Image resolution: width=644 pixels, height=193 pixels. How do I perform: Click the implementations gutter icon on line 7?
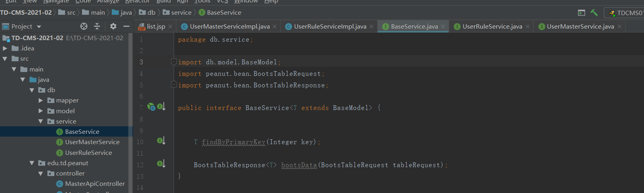(x=161, y=106)
